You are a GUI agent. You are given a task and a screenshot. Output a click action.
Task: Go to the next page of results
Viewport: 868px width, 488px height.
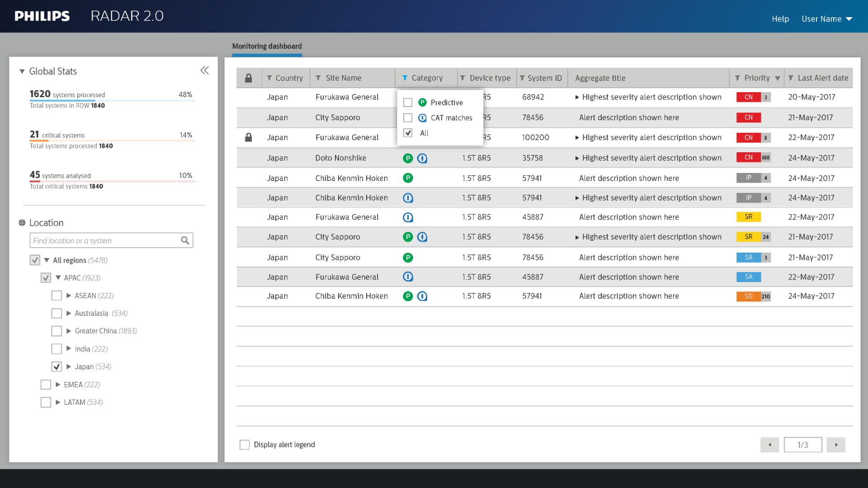point(836,444)
